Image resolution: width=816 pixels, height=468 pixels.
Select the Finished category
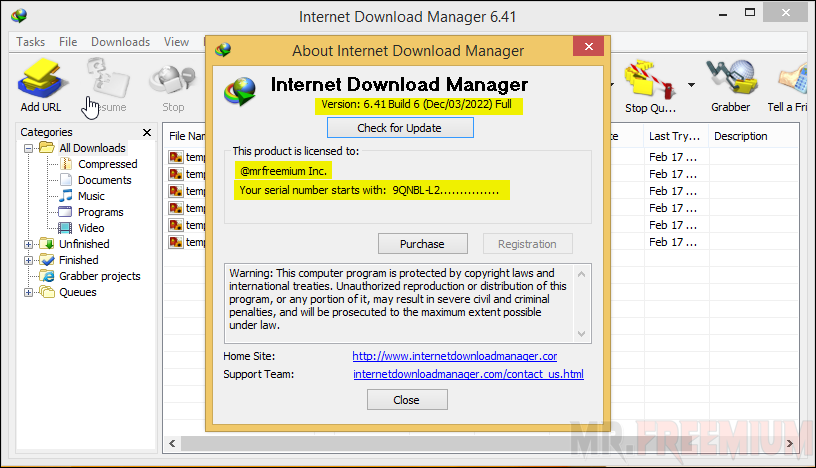tap(79, 260)
